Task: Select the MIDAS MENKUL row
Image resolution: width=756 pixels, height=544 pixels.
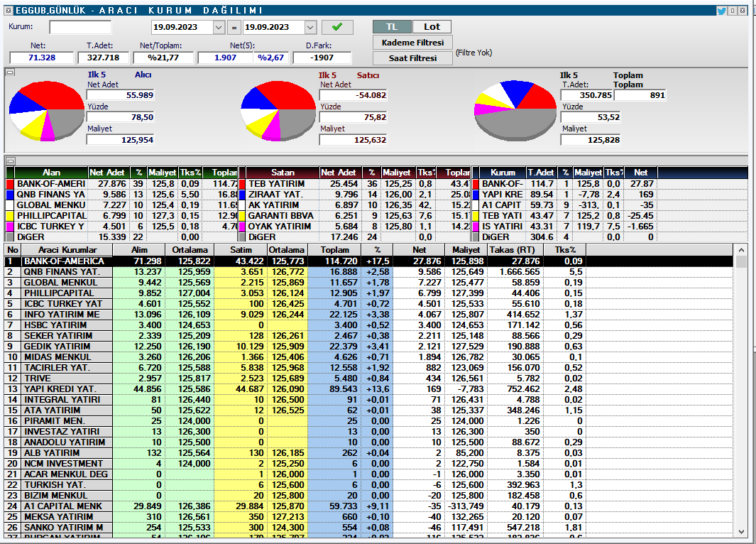Action: [x=369, y=357]
